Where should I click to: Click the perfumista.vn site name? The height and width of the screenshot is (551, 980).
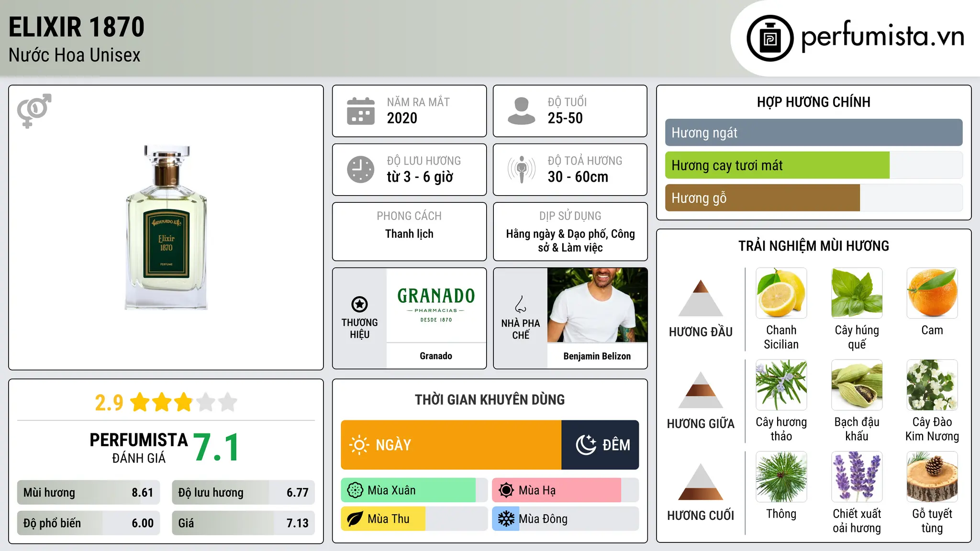(882, 36)
